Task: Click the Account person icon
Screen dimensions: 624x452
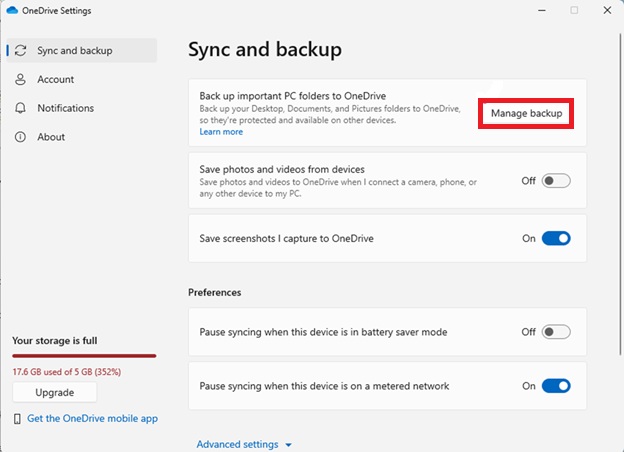Action: tap(20, 79)
